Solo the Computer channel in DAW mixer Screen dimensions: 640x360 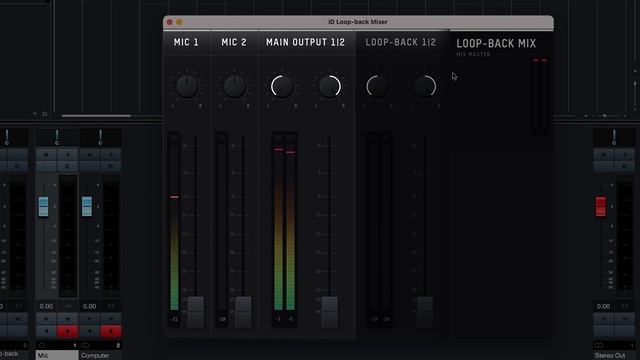(111, 155)
